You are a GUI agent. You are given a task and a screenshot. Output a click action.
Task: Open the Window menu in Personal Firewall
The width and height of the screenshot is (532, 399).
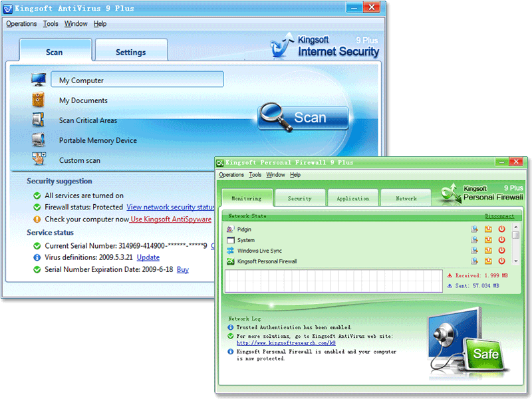[275, 175]
